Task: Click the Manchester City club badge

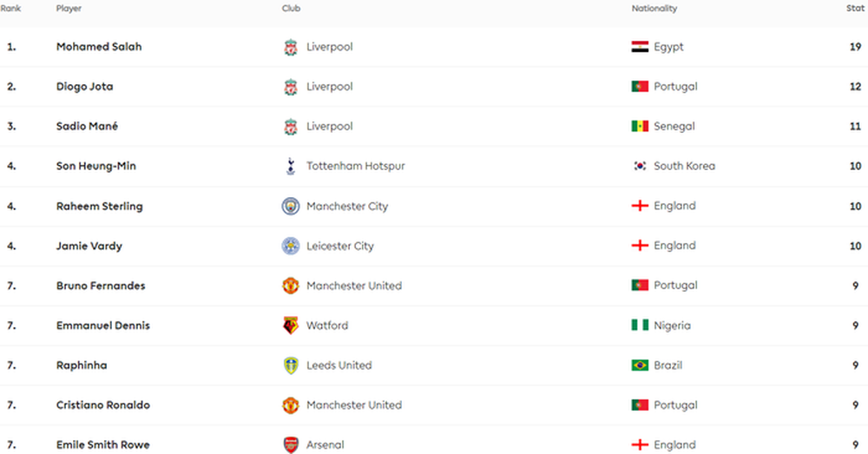Action: point(291,207)
